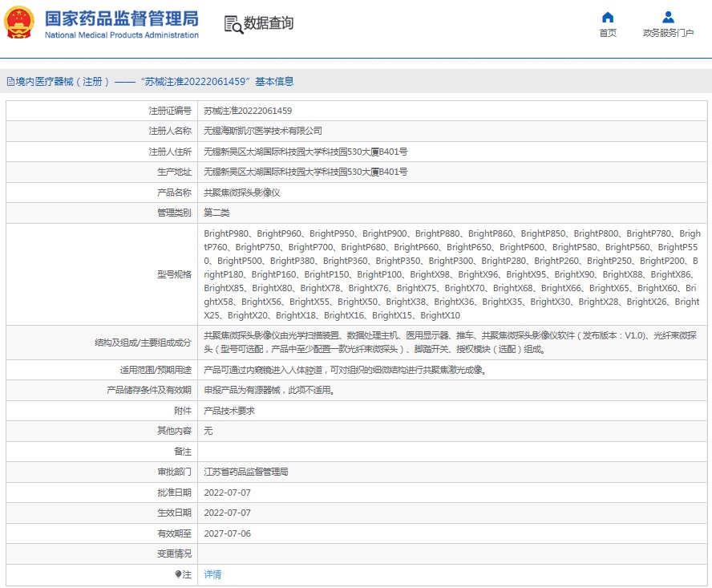Click 国家药品监督管理局 title
712x588 pixels.
pyautogui.click(x=122, y=18)
